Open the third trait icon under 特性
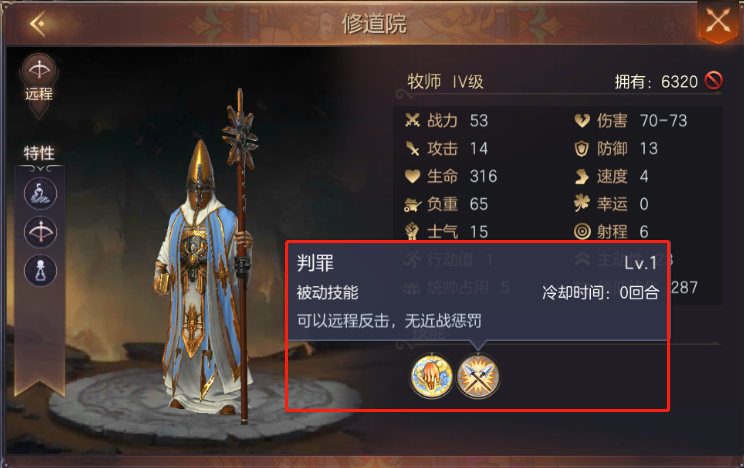 [x=40, y=271]
